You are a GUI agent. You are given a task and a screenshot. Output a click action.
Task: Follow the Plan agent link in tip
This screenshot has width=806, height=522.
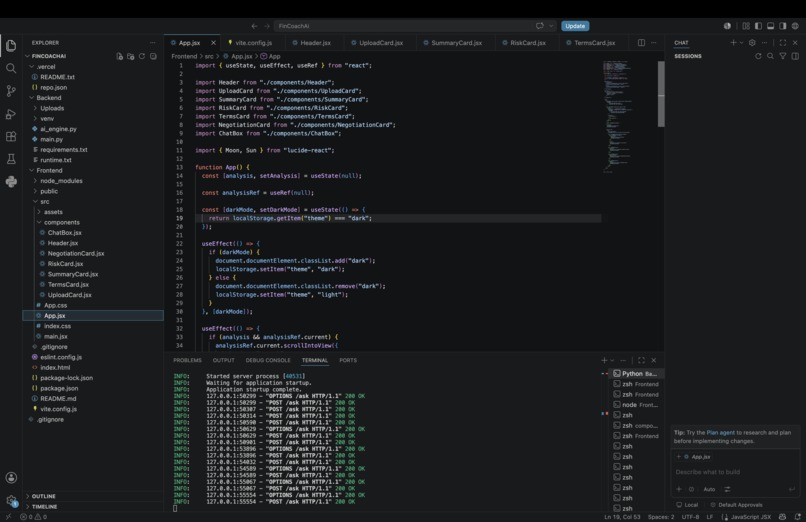[x=720, y=433]
